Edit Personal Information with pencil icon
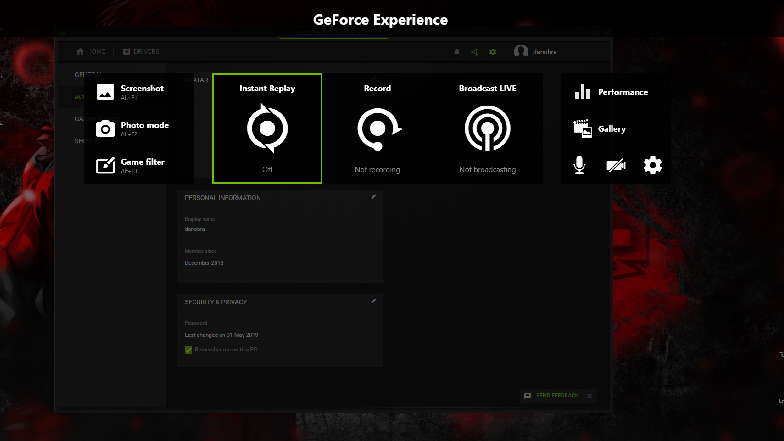784x441 pixels. click(x=374, y=197)
